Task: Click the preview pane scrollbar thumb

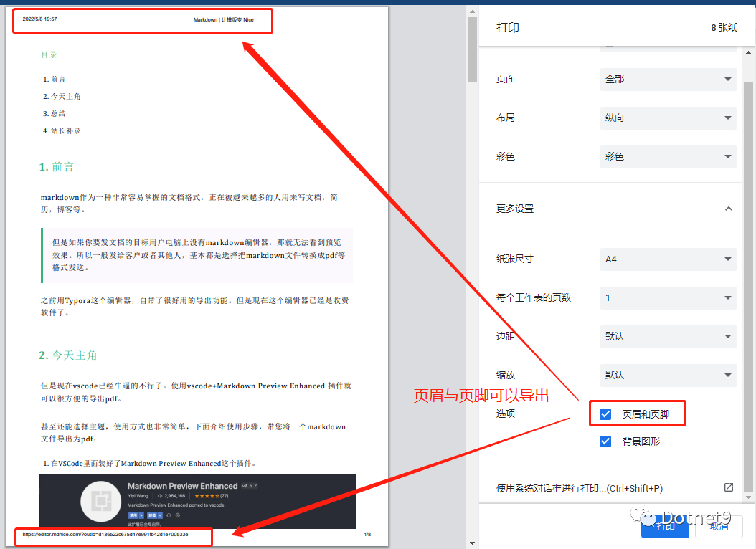Action: tap(472, 49)
